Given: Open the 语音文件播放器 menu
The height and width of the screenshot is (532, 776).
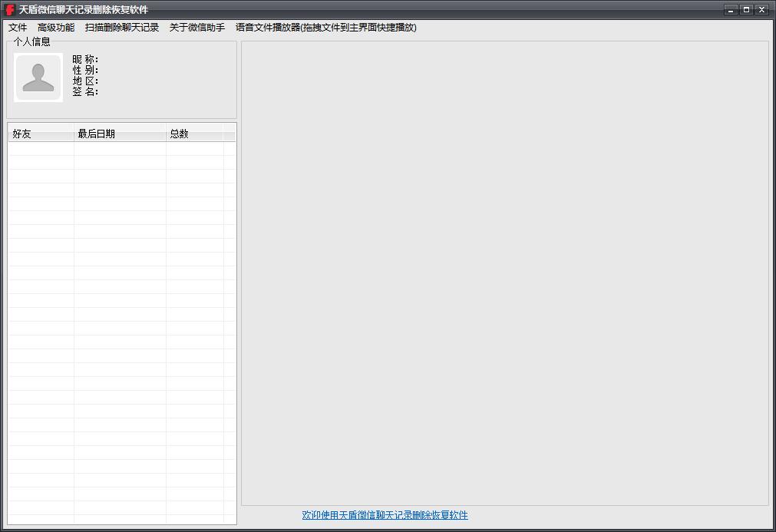Looking at the screenshot, I should (326, 27).
